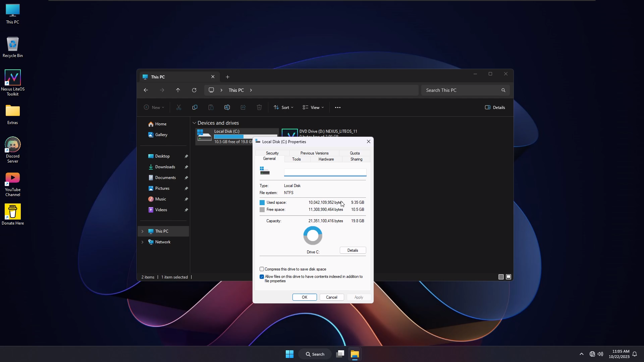Click Cancel in Properties dialog

(332, 297)
